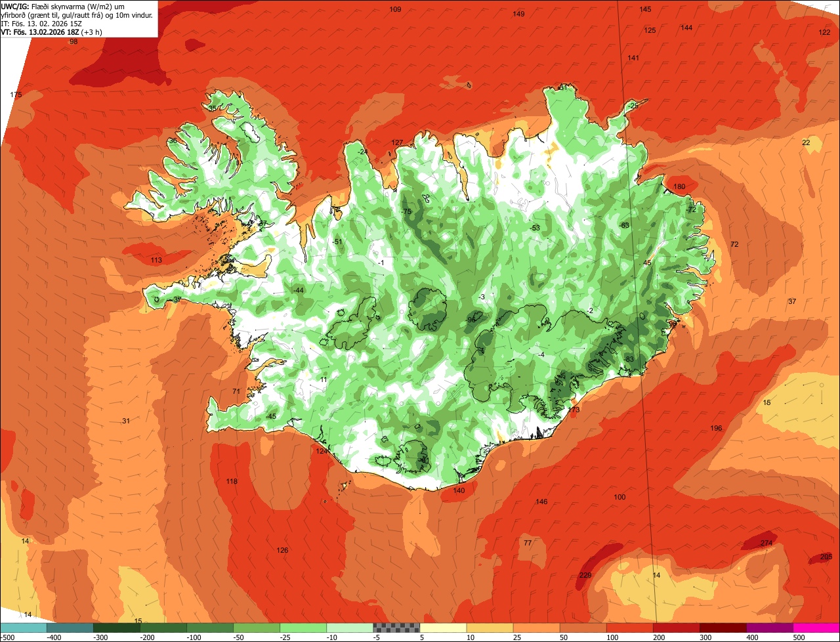Click legend swatch between 100 and 200
The image size is (840, 642).
coord(629,628)
